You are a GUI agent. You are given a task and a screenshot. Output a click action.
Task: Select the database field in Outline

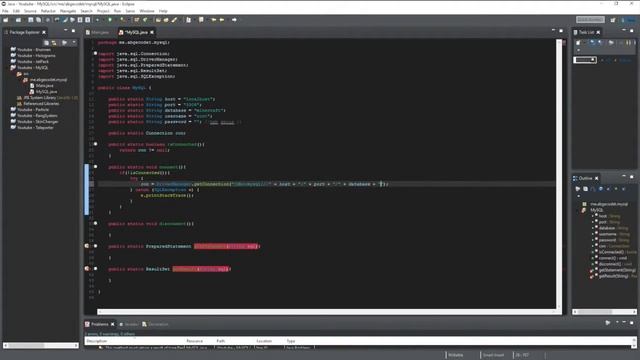[607, 228]
